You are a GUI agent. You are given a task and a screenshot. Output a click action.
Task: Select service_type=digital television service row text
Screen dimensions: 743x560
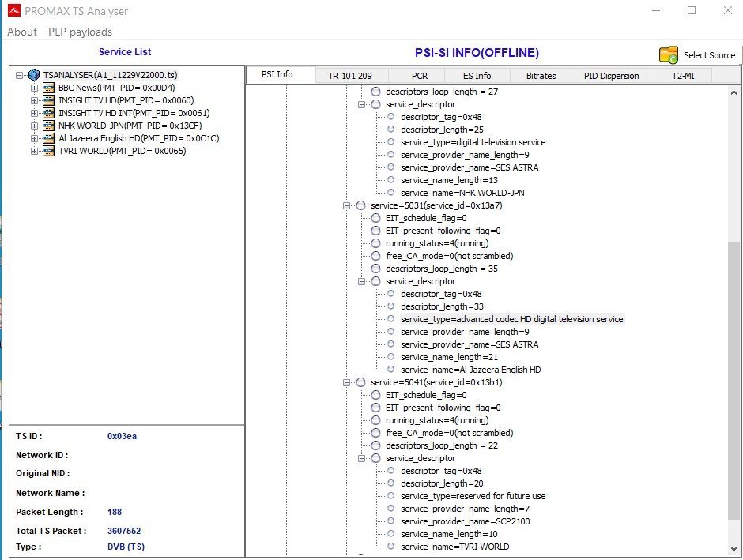point(473,142)
